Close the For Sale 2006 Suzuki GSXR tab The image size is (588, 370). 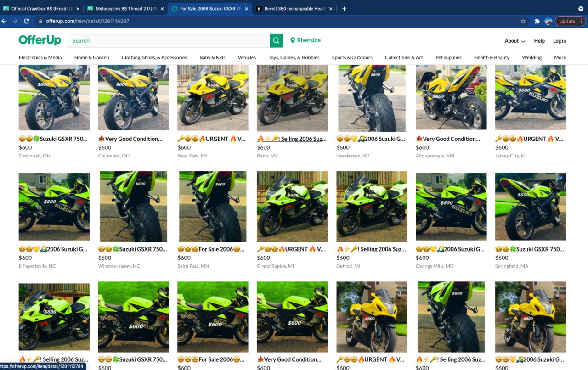coord(247,9)
